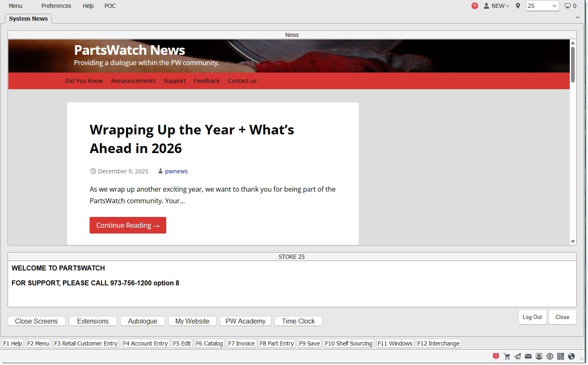Click the globe icon in status bar
This screenshot has width=588, height=365.
pyautogui.click(x=571, y=356)
